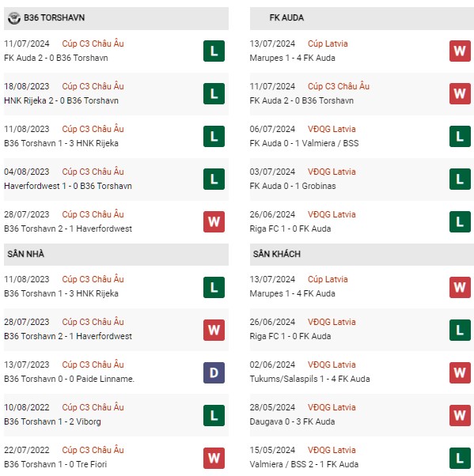
Task: Click the W badge for Tukums/Salaspils 1-4 FK Auda
Action: 460,372
